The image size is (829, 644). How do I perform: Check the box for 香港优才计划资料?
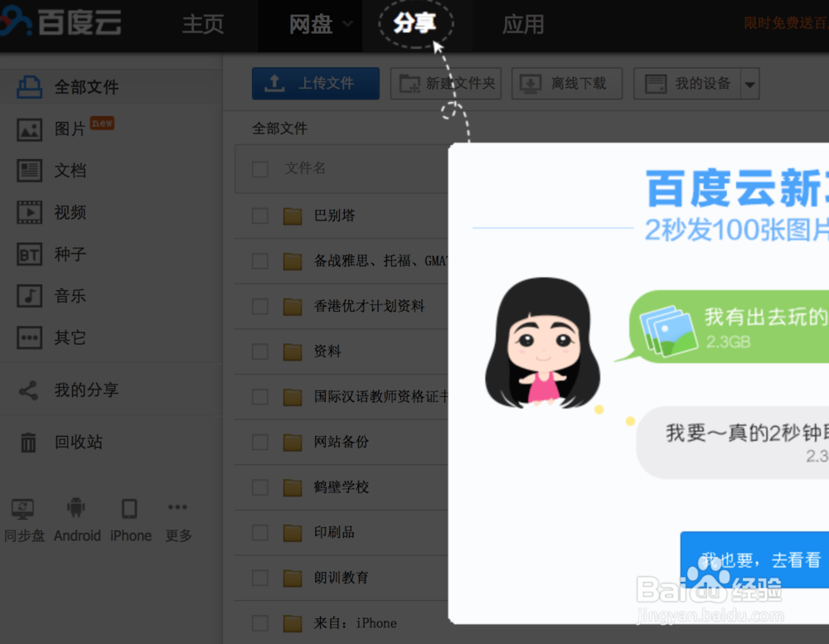pos(260,306)
